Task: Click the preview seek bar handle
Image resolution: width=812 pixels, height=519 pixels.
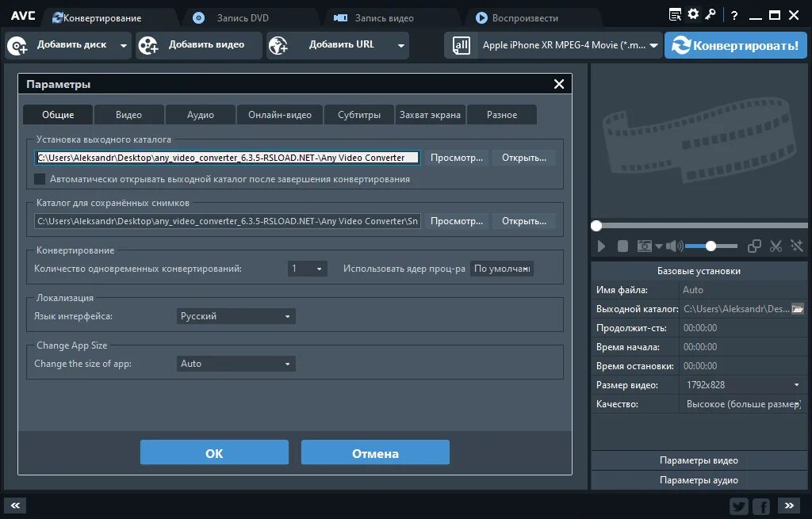Action: (596, 226)
